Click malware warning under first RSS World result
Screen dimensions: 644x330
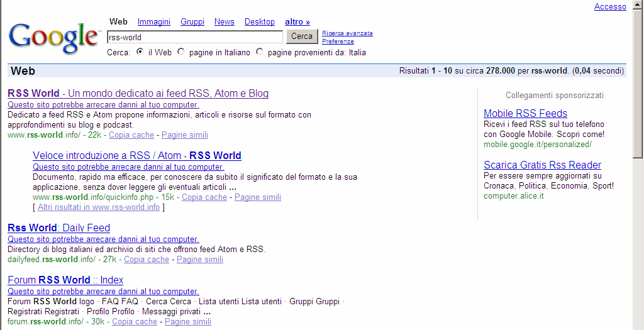tap(104, 105)
